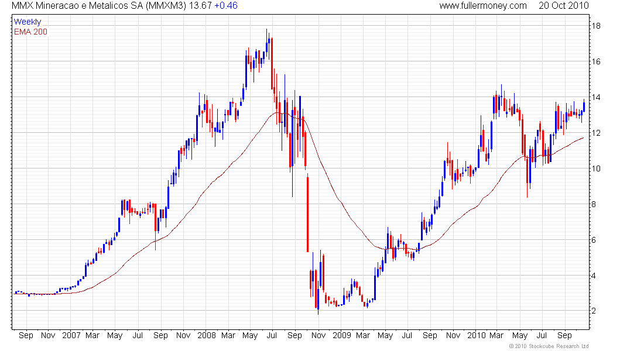Click the 4 price axis label

(x=594, y=276)
